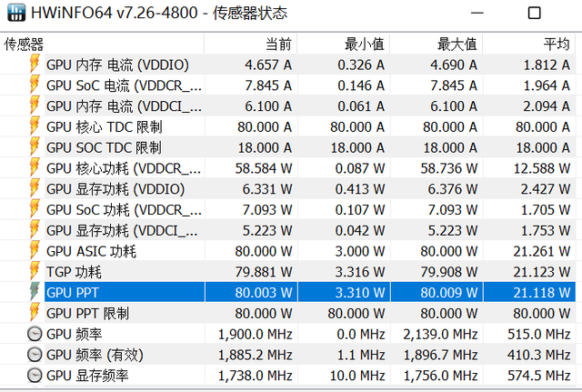The image size is (582, 392).
Task: Click current value 1,885.2 MHz
Action: click(x=255, y=356)
